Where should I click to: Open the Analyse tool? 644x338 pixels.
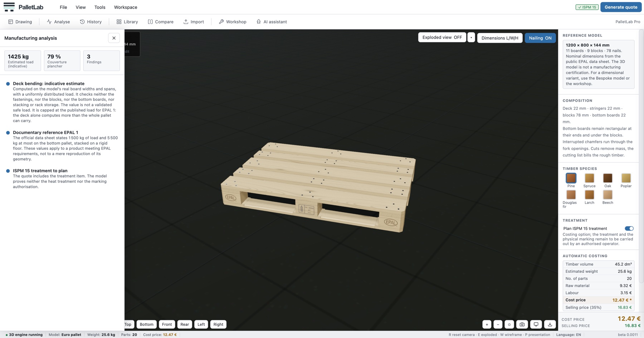pyautogui.click(x=58, y=22)
